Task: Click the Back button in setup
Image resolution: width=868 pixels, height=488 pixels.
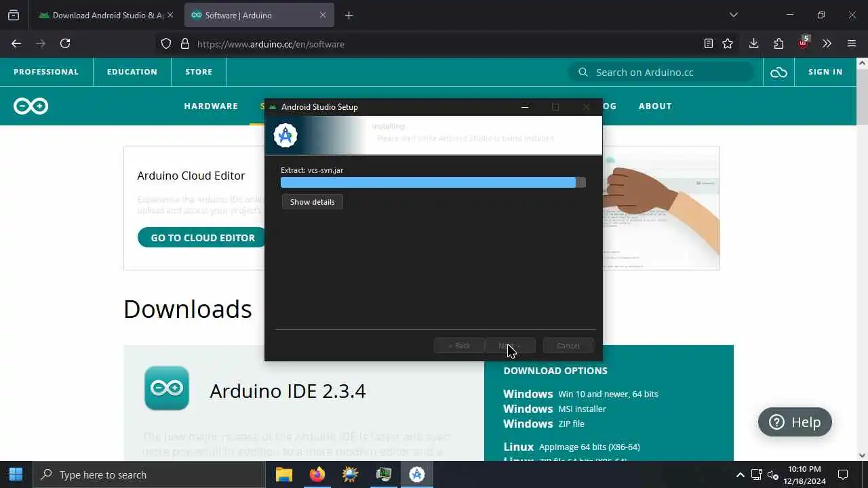Action: tap(459, 346)
